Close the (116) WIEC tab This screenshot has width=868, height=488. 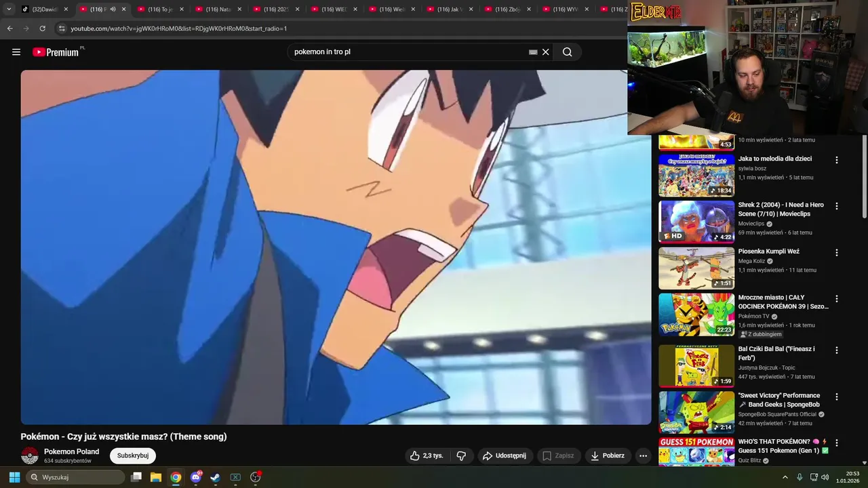[x=355, y=9]
